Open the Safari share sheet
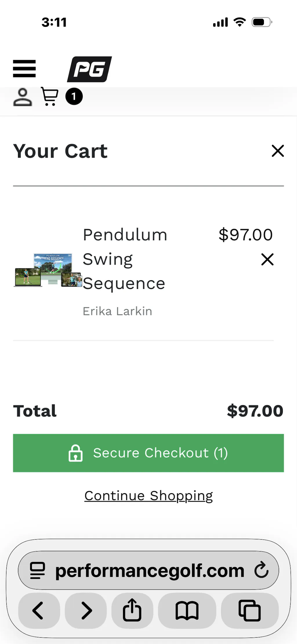The width and height of the screenshot is (297, 644). coord(132,610)
